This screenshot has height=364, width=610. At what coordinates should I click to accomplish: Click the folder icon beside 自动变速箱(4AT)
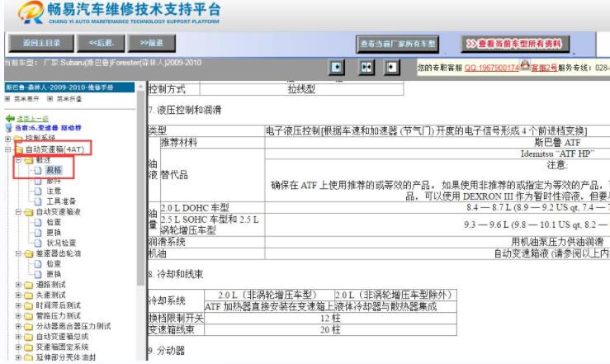click(x=19, y=149)
